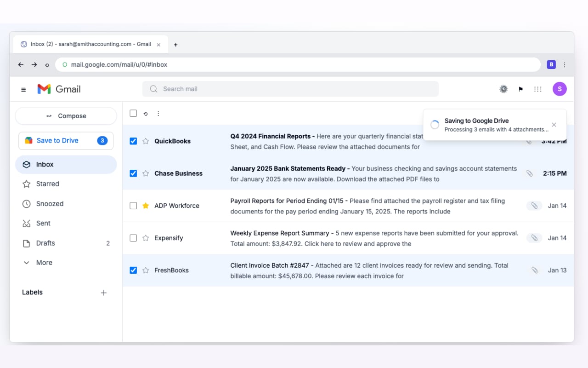Select the flag icon in the header
Viewport: 588px width, 368px height.
point(520,89)
